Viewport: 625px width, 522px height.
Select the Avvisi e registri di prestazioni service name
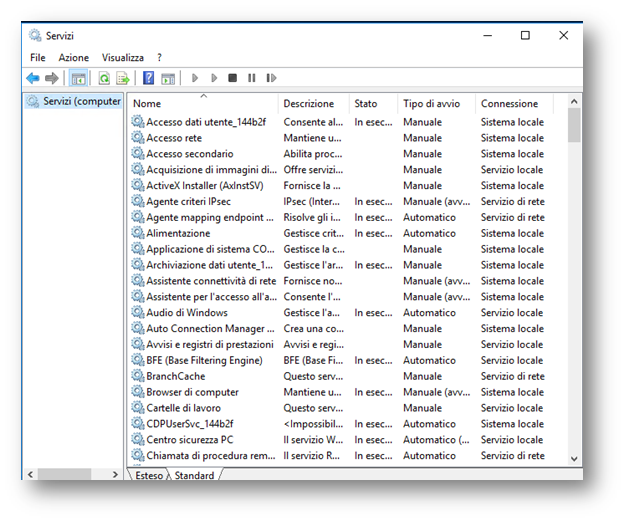(210, 344)
